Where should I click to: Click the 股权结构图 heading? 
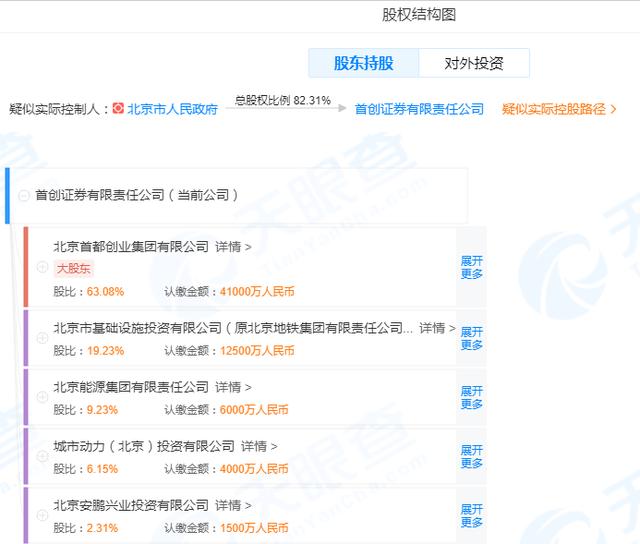pyautogui.click(x=419, y=15)
